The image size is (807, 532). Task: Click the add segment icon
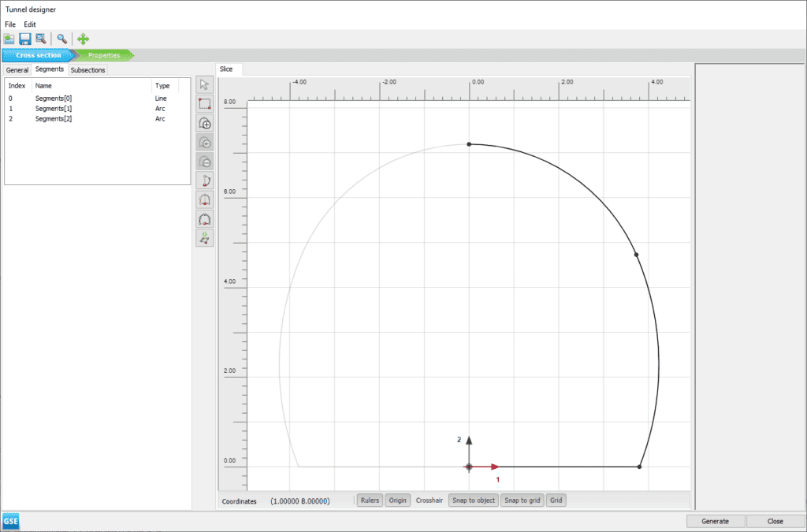pos(204,123)
